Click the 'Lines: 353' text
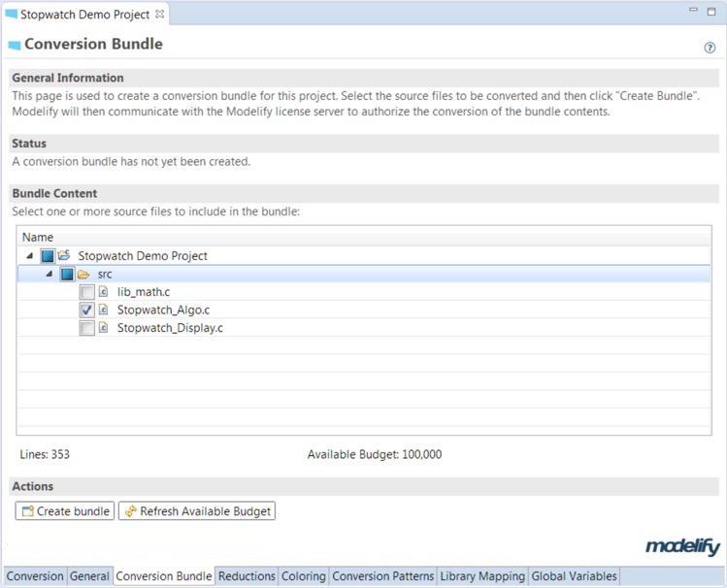Screen dimensions: 727x588 pyautogui.click(x=45, y=454)
